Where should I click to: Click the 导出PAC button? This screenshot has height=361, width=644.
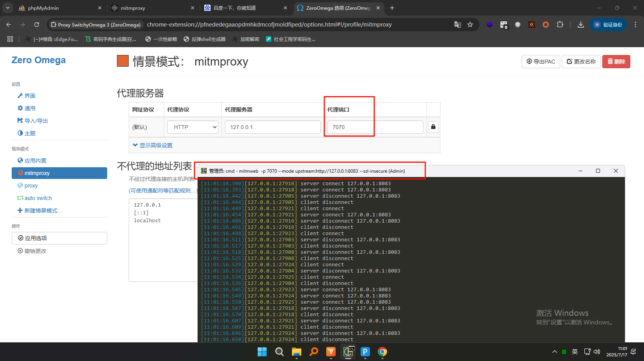[541, 62]
